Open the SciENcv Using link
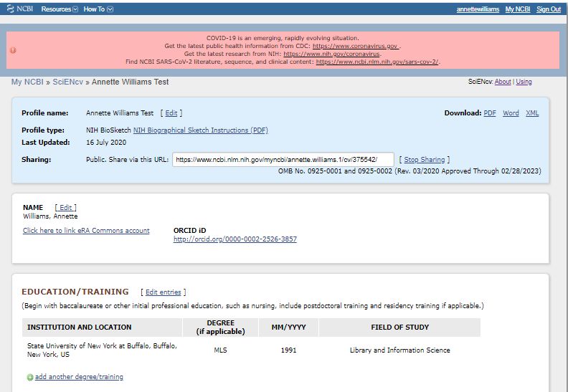Screen dimensions: 568x392 [x=524, y=82]
